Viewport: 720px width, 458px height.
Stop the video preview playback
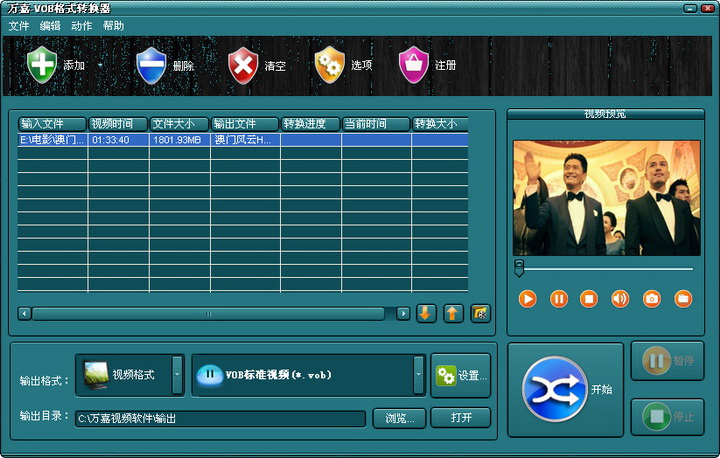point(589,299)
